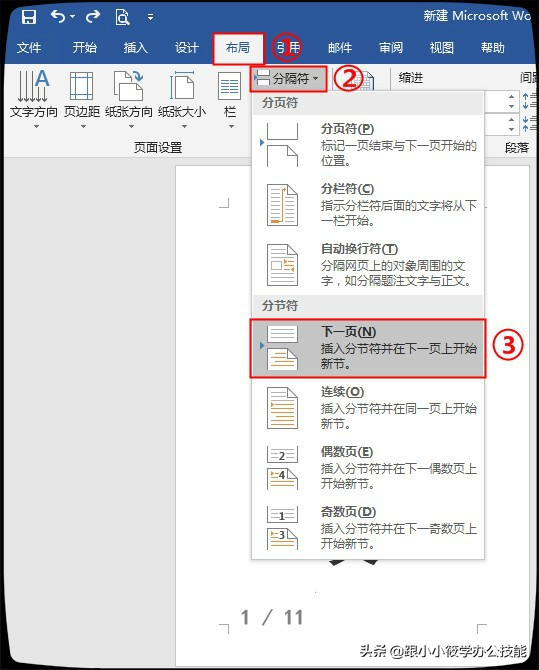Decrease the lower indent spinner value
539x670 pixels.
click(512, 129)
